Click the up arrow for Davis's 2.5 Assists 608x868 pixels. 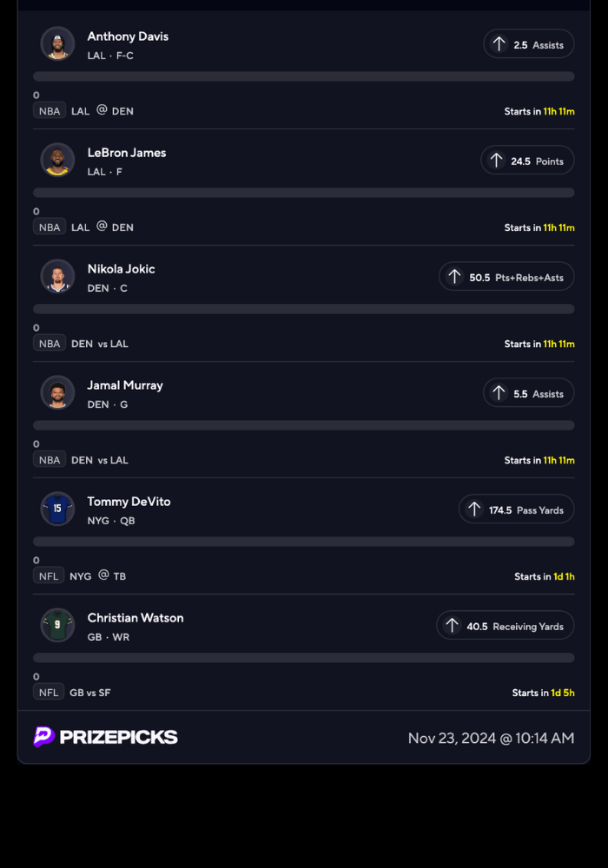[499, 44]
